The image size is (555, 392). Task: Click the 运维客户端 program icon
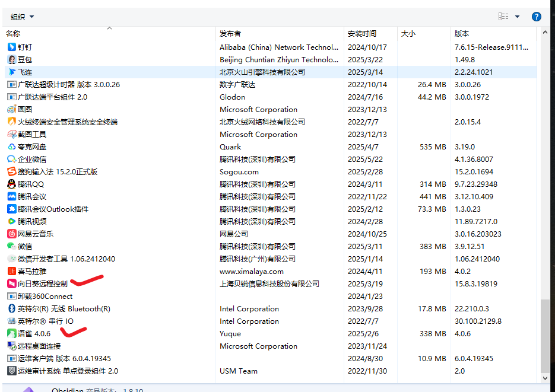click(12, 358)
